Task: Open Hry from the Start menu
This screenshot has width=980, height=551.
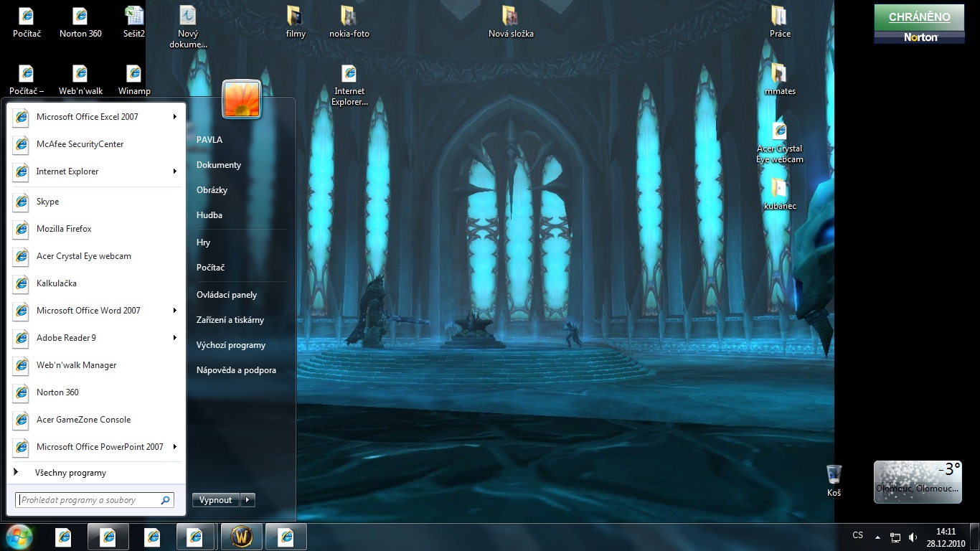Action: point(204,242)
